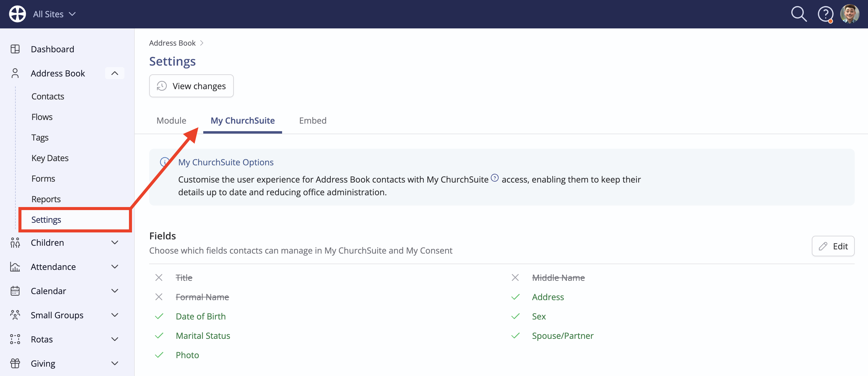Open Contacts in Address Book menu
Screen dimensions: 868x376
(48, 96)
